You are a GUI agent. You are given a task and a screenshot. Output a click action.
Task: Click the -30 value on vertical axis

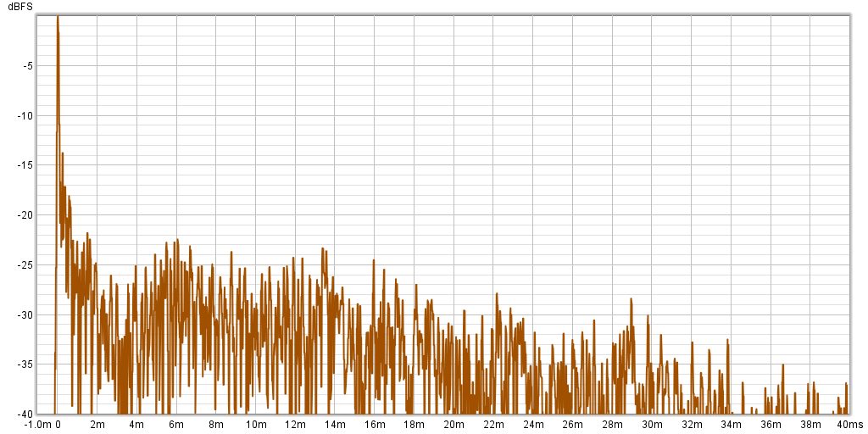[x=25, y=314]
